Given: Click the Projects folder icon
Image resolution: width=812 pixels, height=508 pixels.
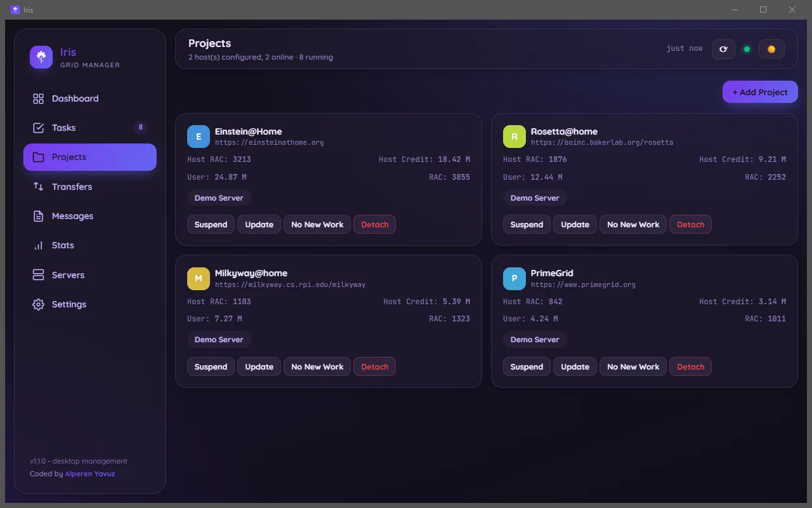Looking at the screenshot, I should click(x=39, y=157).
